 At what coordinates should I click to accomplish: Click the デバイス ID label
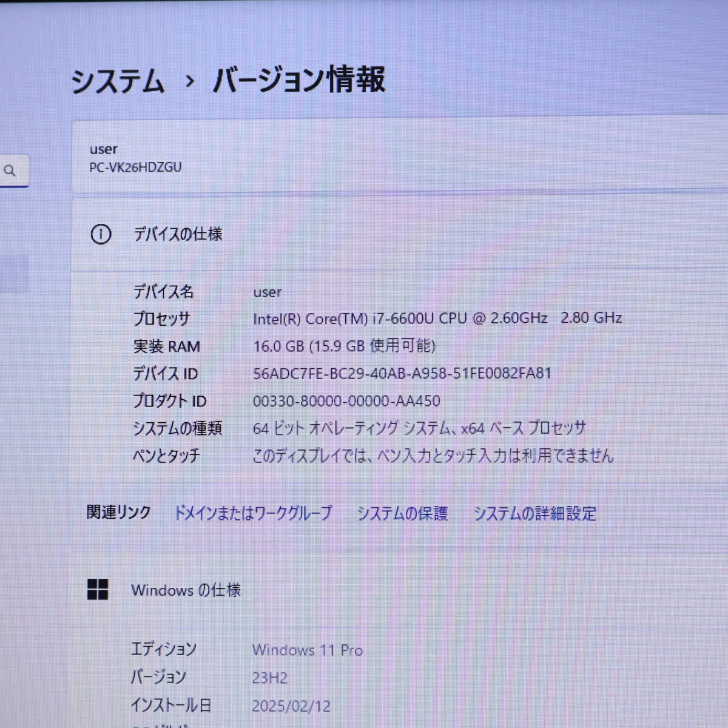[x=166, y=374]
